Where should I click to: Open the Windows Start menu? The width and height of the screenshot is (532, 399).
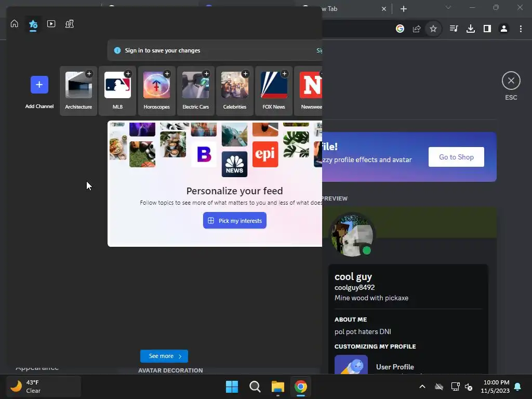point(232,387)
